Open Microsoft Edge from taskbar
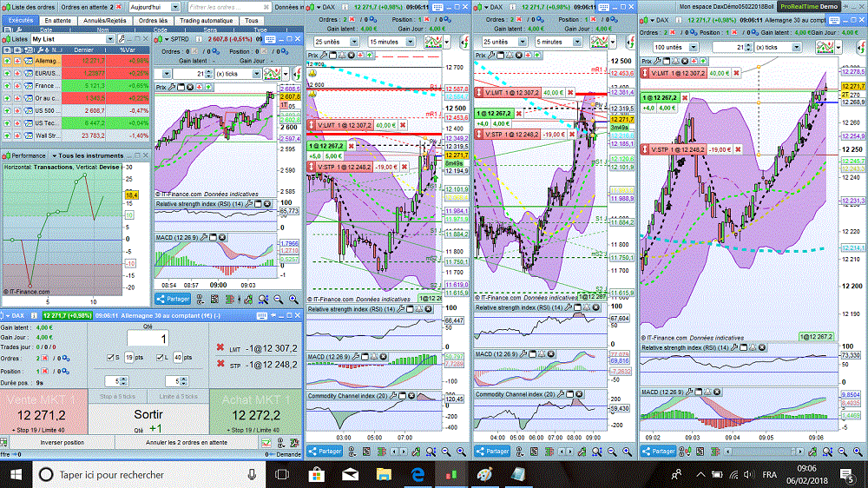The image size is (868, 488). pos(418,475)
